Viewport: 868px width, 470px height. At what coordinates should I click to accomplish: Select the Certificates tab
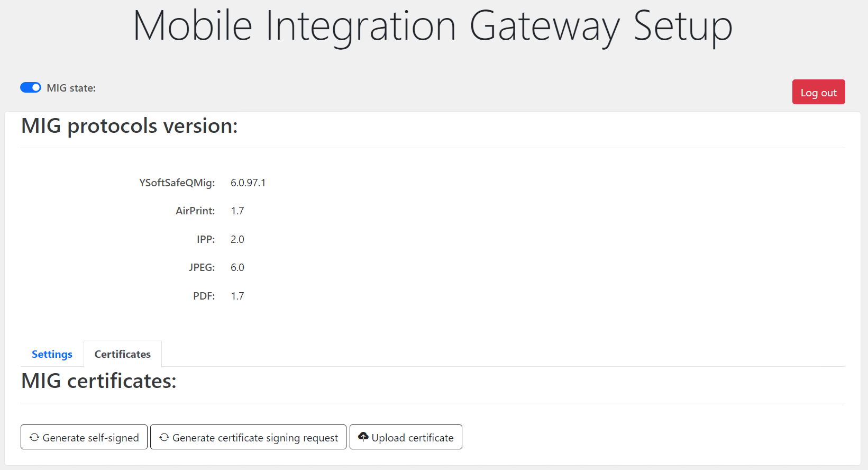pos(122,354)
